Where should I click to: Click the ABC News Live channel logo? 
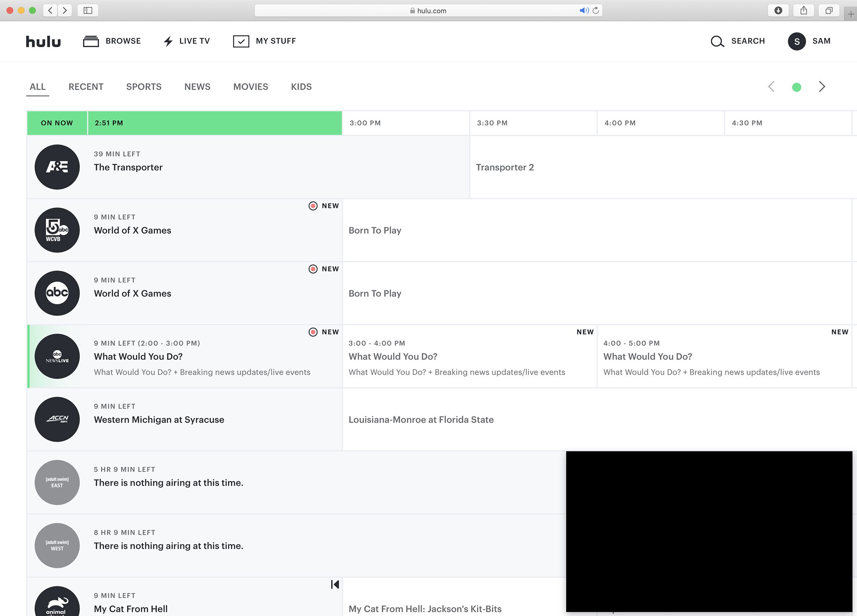click(x=57, y=356)
